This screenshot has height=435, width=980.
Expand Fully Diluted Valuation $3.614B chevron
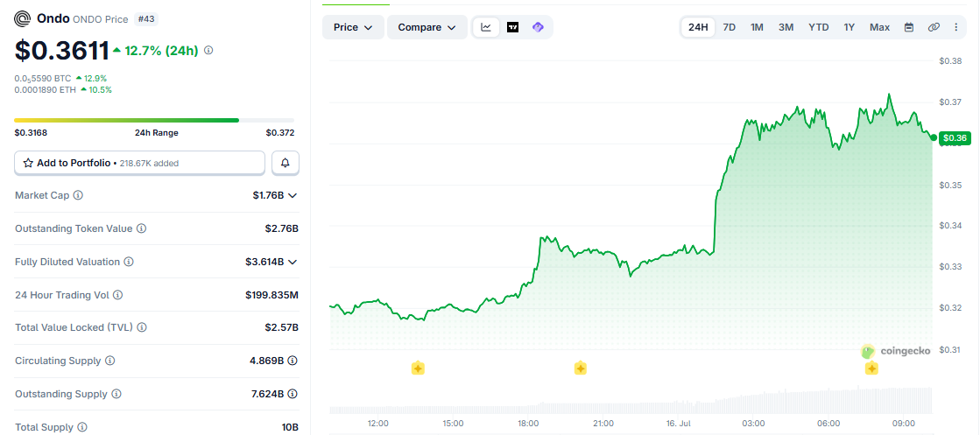[293, 262]
